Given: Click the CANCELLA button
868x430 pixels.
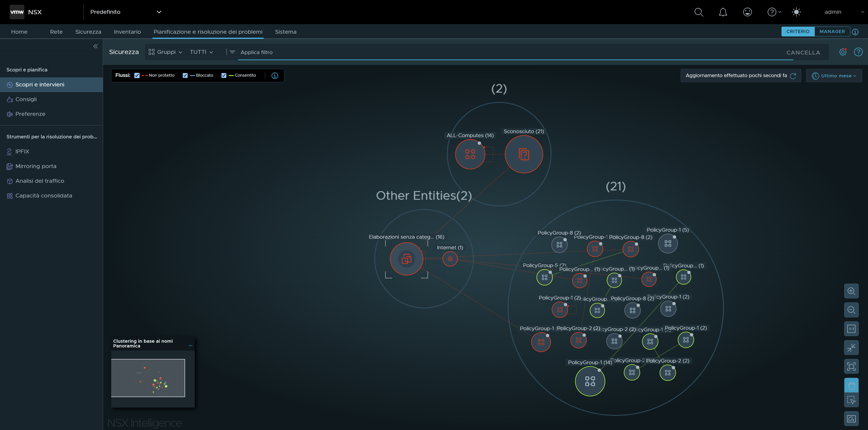Looking at the screenshot, I should 803,52.
